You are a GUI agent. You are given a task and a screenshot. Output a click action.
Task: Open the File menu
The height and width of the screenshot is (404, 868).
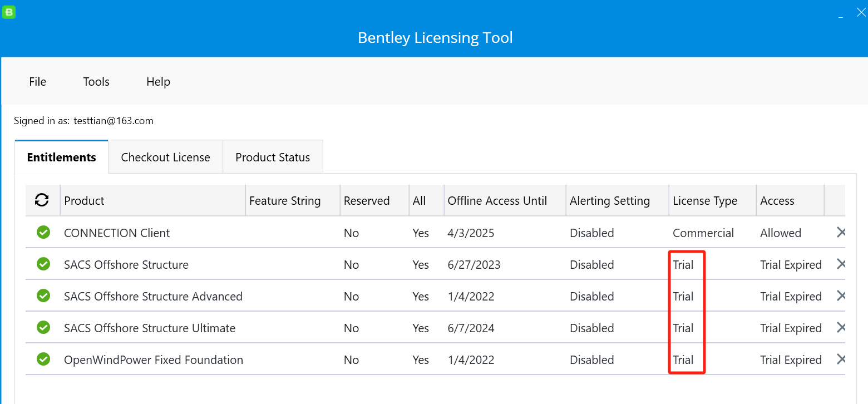(37, 81)
